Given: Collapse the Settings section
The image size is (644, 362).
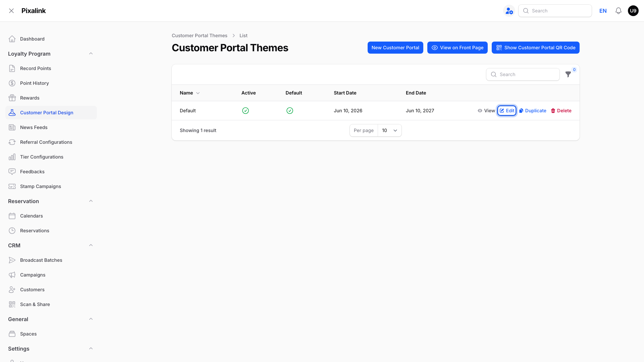Looking at the screenshot, I should (91, 349).
